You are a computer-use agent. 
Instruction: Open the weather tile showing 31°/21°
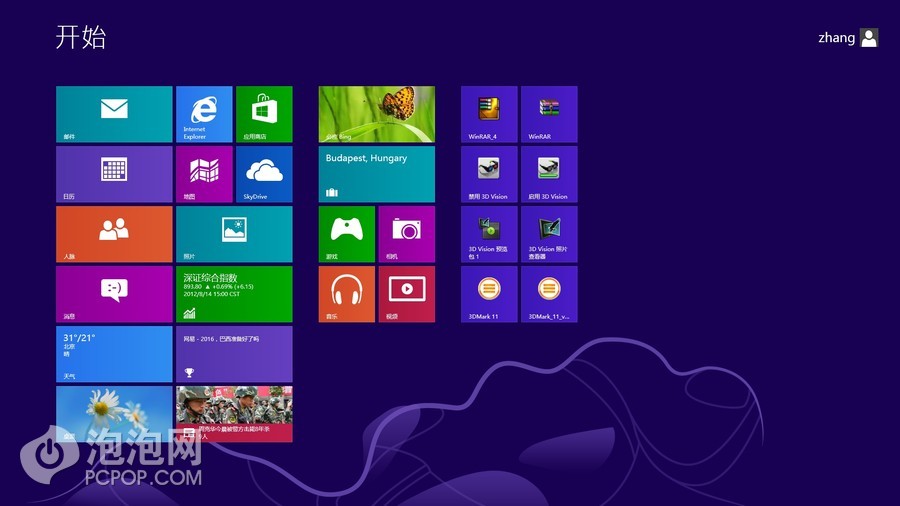114,354
